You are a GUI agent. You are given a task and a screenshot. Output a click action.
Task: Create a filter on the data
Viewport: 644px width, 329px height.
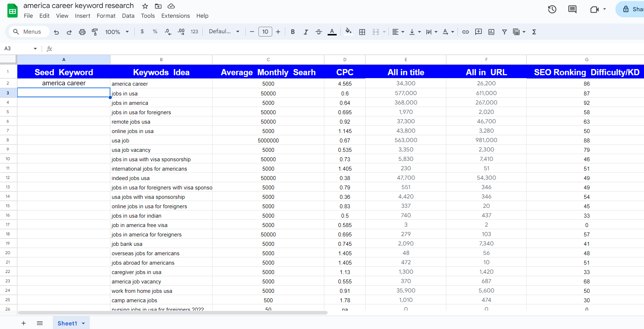504,32
